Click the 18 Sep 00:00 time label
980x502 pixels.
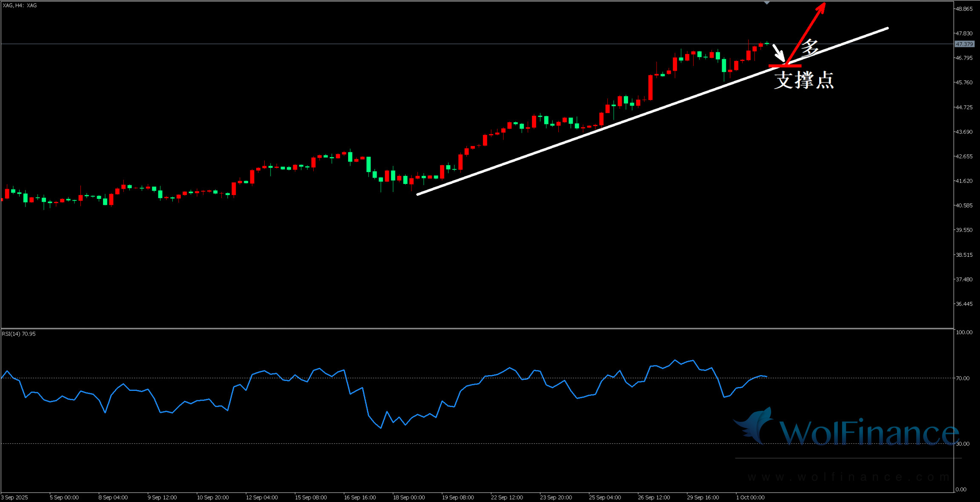(x=409, y=497)
